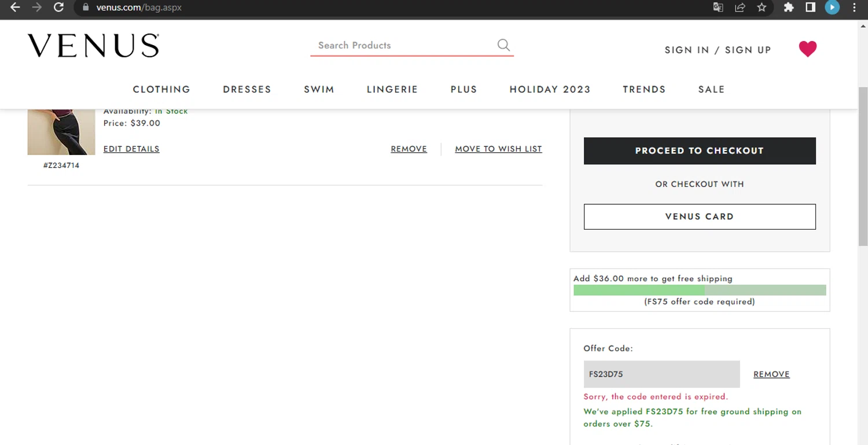This screenshot has width=868, height=445.
Task: Click the Offer Code field with FS23D75
Action: [661, 374]
